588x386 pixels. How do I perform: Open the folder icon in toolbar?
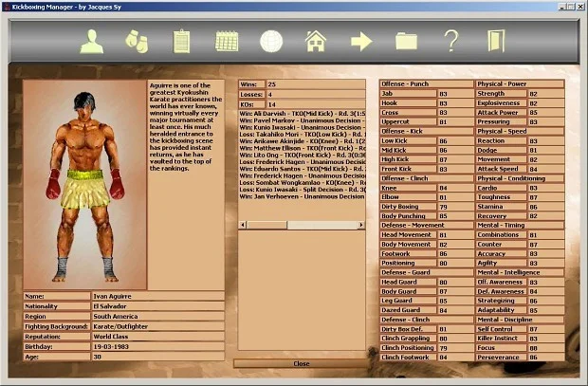click(x=406, y=42)
